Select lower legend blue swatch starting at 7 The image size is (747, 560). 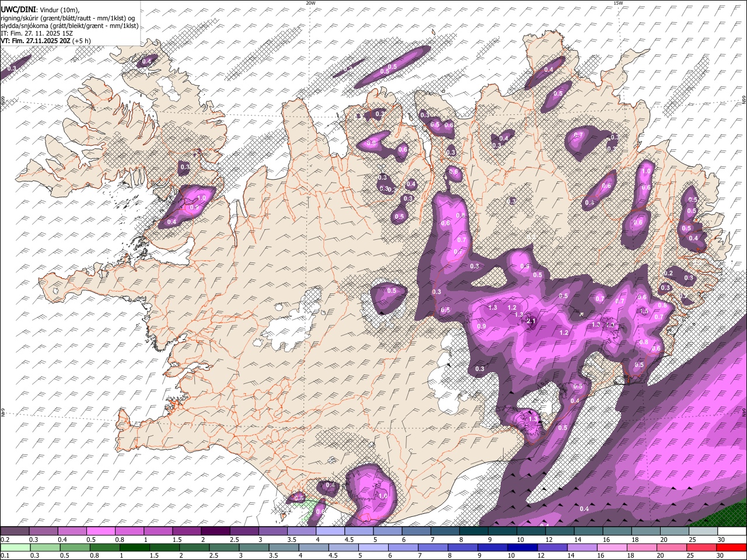(432, 547)
